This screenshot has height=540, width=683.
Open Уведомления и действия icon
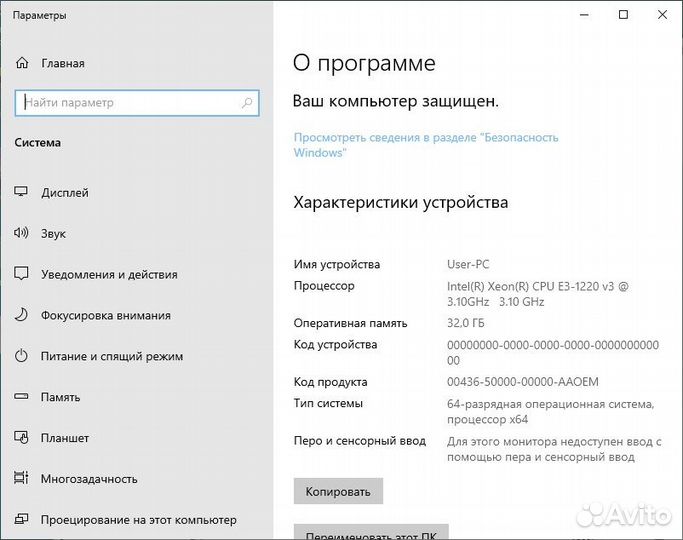pyautogui.click(x=22, y=274)
